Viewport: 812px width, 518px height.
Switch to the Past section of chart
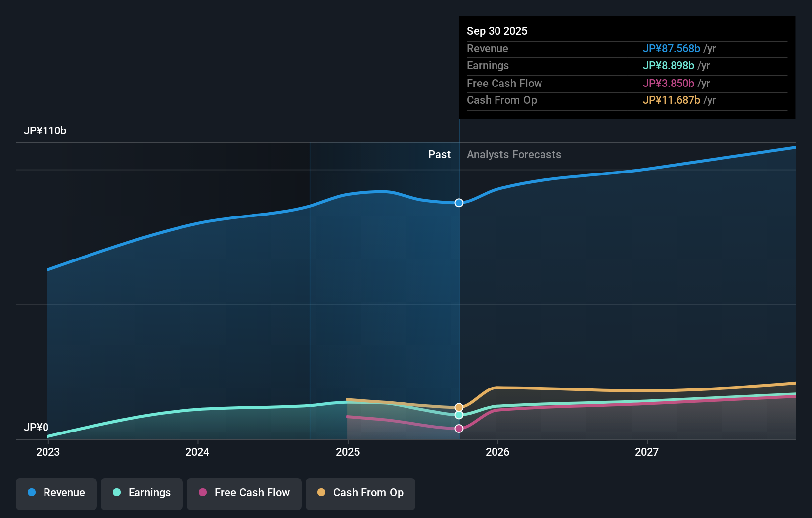(x=439, y=154)
